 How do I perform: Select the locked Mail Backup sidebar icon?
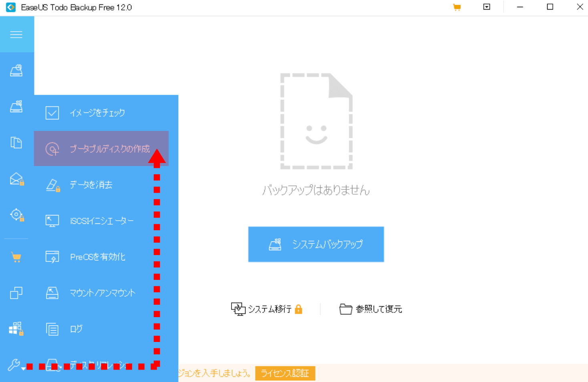click(16, 179)
